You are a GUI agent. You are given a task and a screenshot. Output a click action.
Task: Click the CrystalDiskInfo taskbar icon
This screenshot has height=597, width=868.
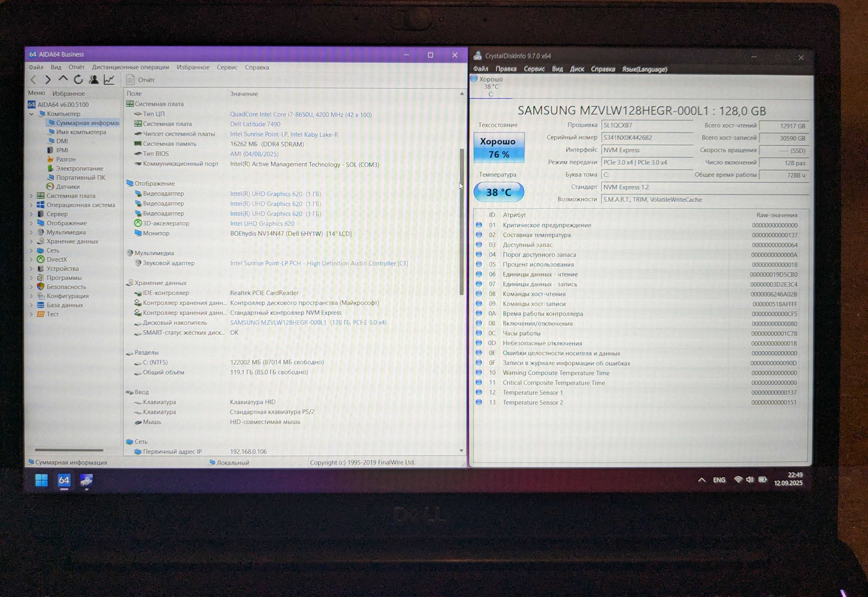pyautogui.click(x=86, y=480)
